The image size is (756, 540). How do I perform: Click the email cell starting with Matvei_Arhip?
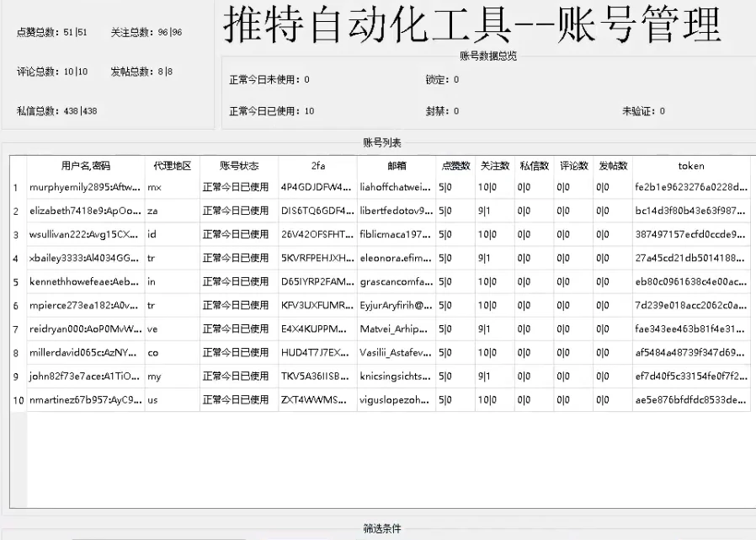click(x=396, y=329)
